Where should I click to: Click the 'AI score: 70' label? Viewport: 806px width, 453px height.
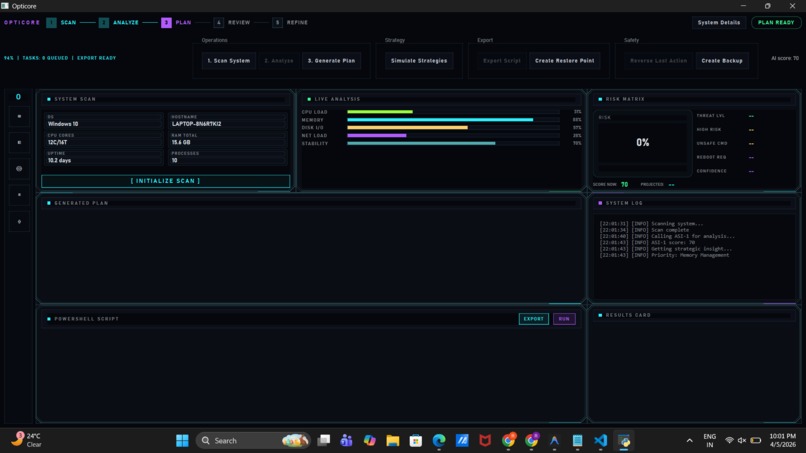(785, 58)
